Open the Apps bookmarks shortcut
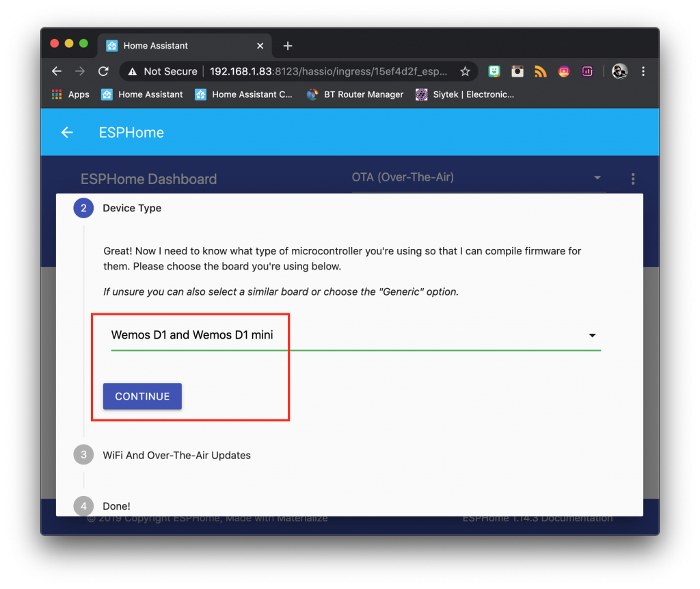 click(x=70, y=94)
